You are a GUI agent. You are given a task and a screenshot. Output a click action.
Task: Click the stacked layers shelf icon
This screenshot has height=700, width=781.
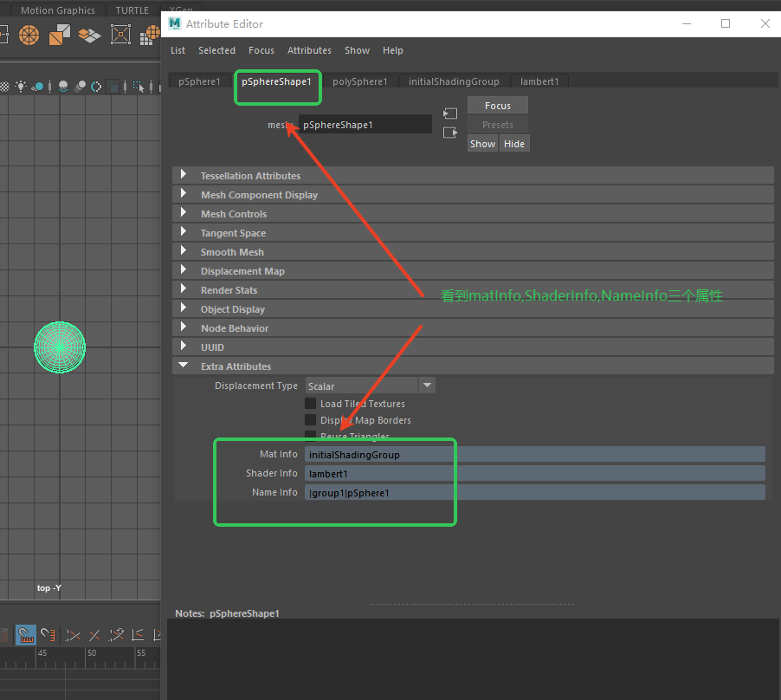click(89, 35)
